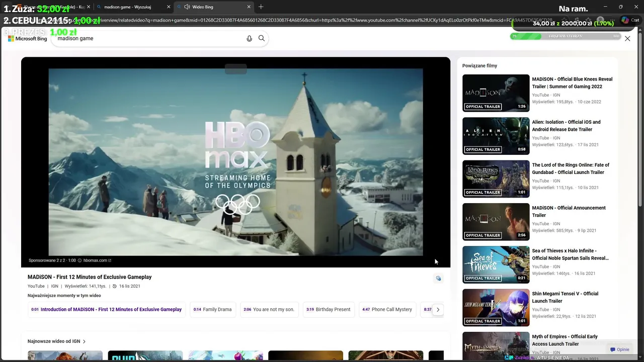Expand more key moments with right chevron
The height and width of the screenshot is (362, 644).
point(438,310)
